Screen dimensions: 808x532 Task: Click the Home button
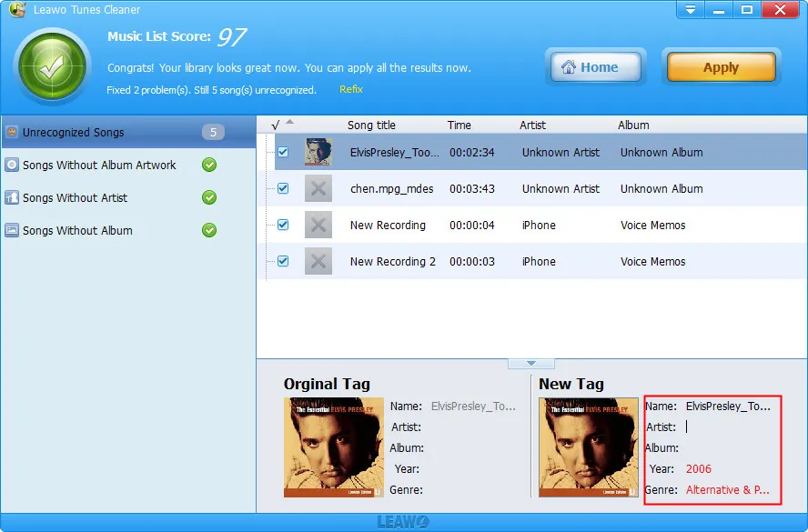pos(596,67)
